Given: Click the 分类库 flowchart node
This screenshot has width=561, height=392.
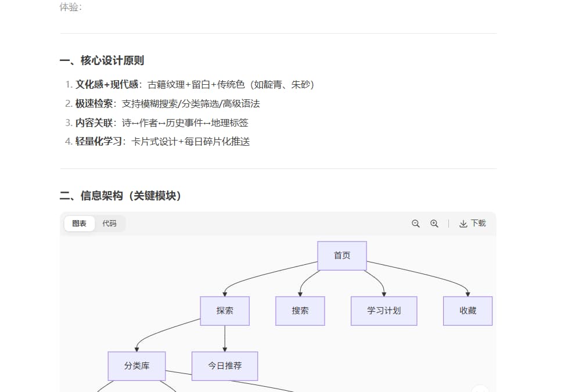Looking at the screenshot, I should (x=136, y=366).
